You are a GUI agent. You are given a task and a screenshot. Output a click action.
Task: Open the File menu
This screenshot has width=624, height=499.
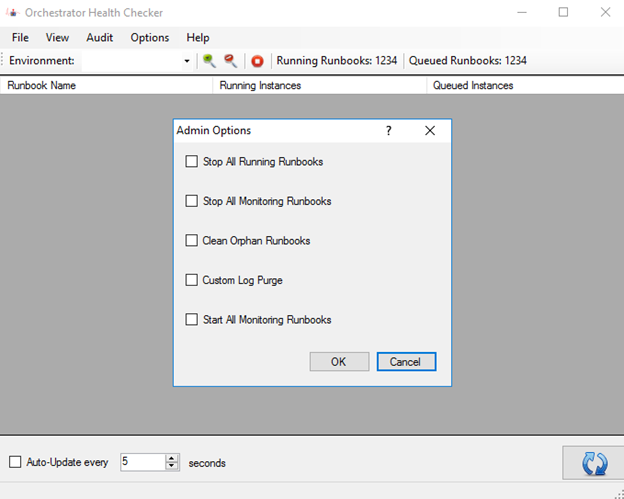(x=20, y=37)
